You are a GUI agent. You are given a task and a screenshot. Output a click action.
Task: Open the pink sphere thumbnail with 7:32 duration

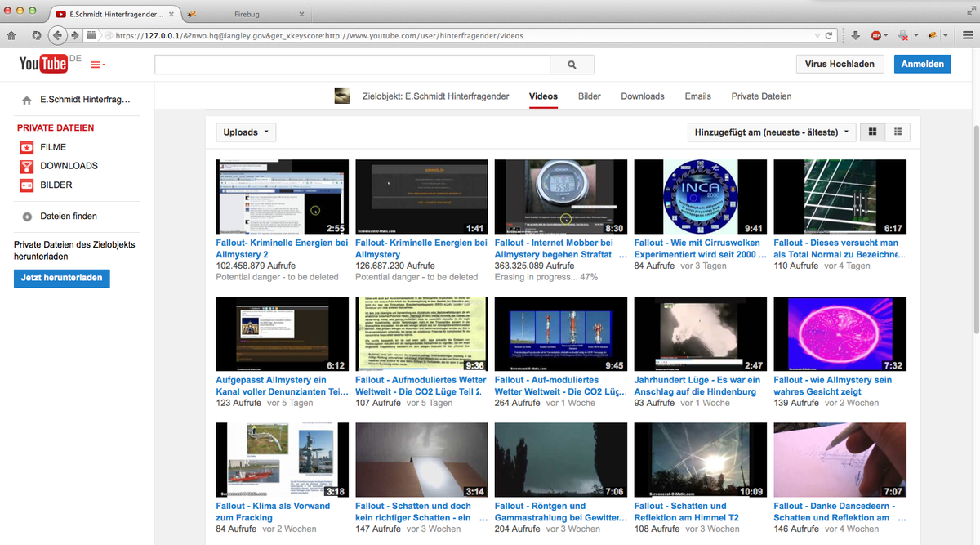point(840,334)
